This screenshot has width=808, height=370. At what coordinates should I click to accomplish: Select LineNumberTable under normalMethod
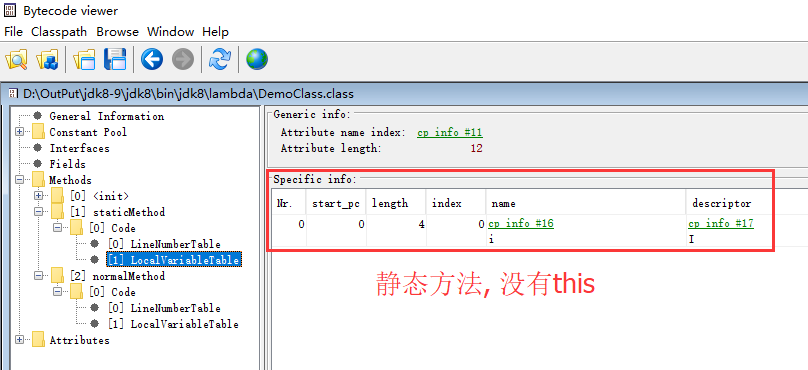tap(164, 308)
